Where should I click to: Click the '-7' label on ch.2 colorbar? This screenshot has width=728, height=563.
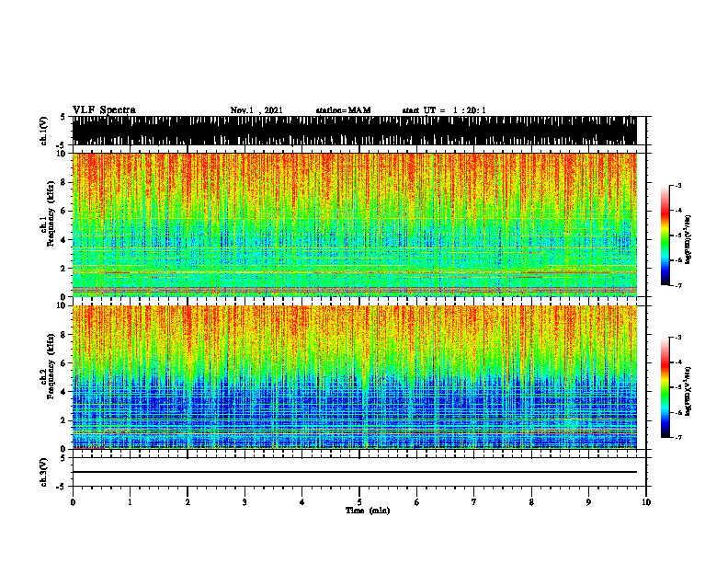[678, 437]
